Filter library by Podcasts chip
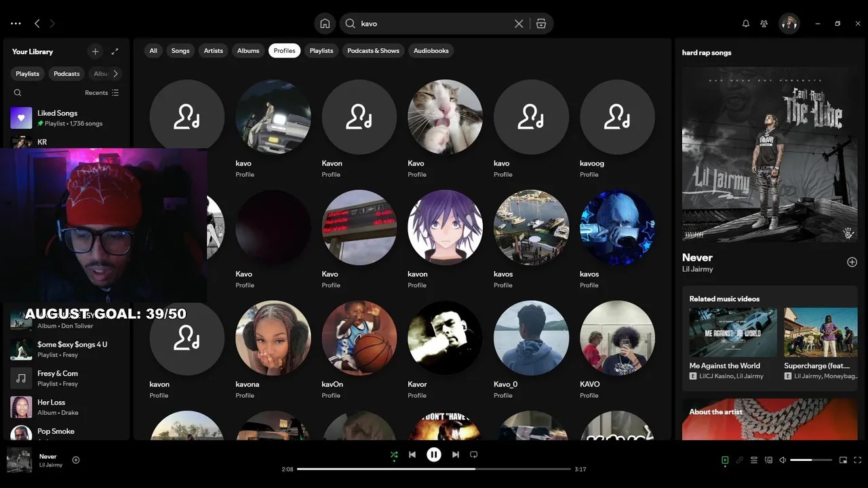This screenshot has height=488, width=868. (66, 74)
